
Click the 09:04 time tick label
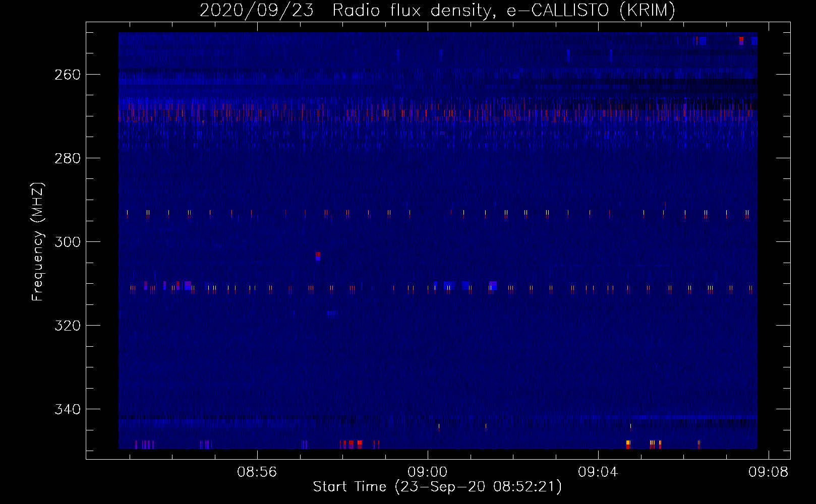[x=598, y=472]
